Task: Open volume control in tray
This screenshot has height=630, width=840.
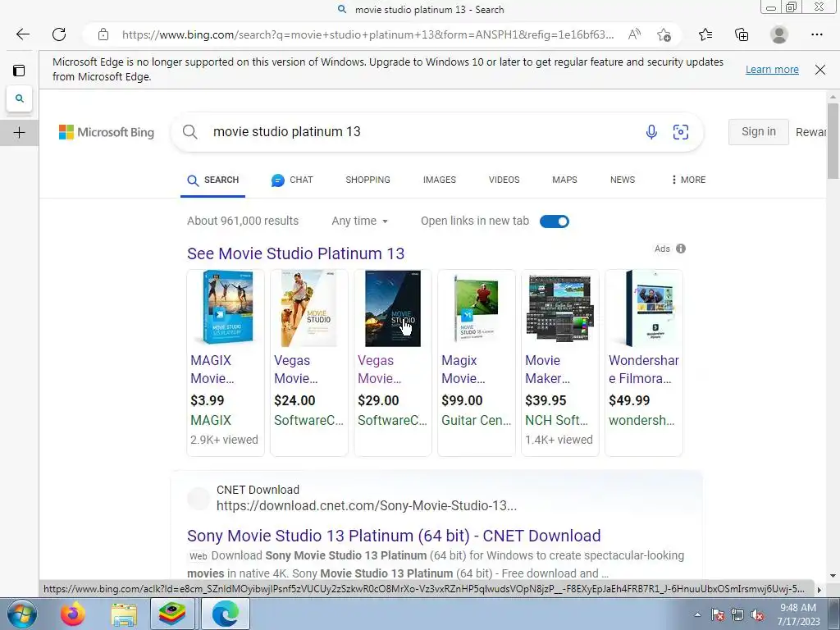Action: tap(757, 614)
